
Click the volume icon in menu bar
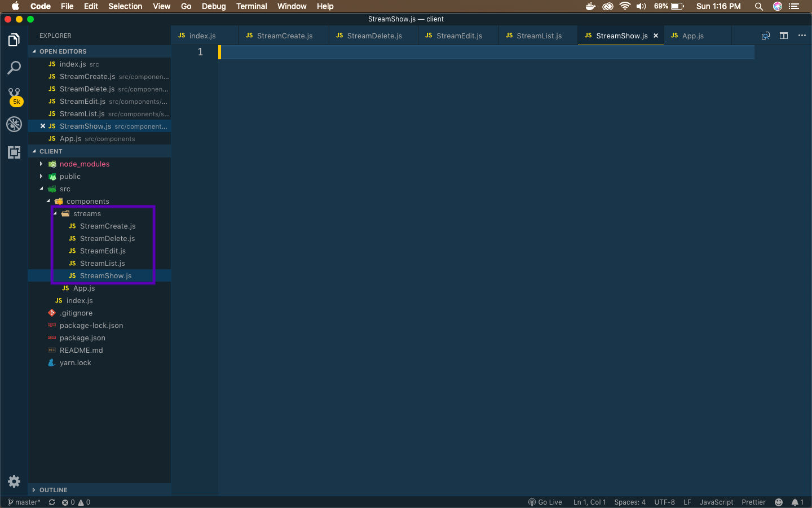pyautogui.click(x=641, y=6)
